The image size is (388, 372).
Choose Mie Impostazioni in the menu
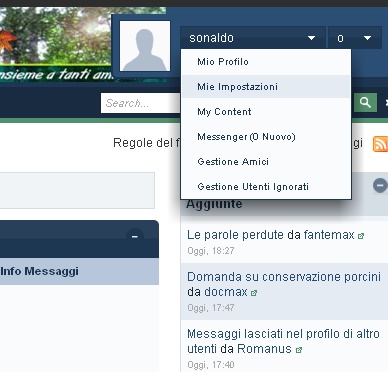(237, 87)
